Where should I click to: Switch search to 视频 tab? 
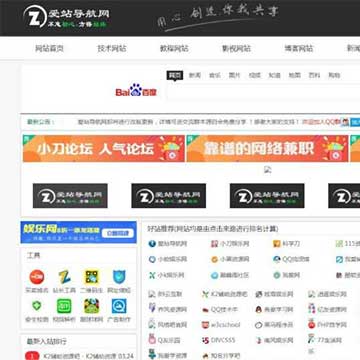pos(254,76)
